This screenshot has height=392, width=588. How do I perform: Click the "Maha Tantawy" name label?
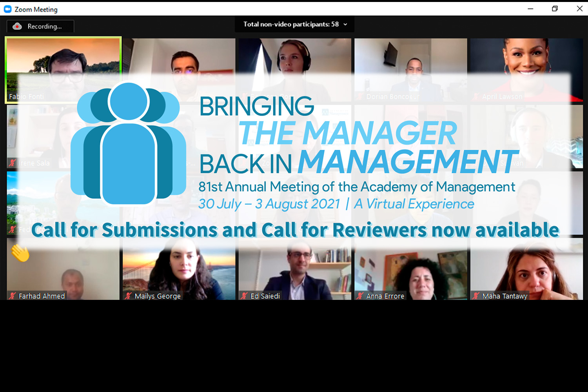(x=505, y=296)
